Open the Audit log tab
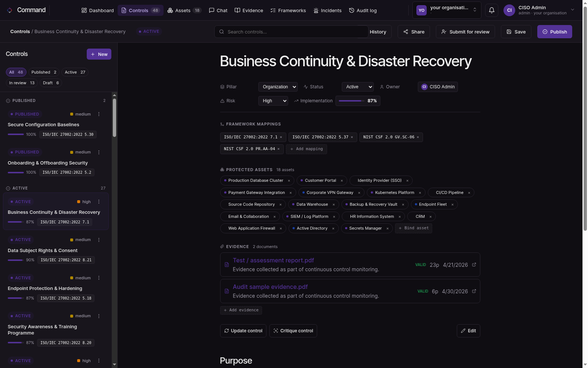The height and width of the screenshot is (368, 588). click(363, 10)
